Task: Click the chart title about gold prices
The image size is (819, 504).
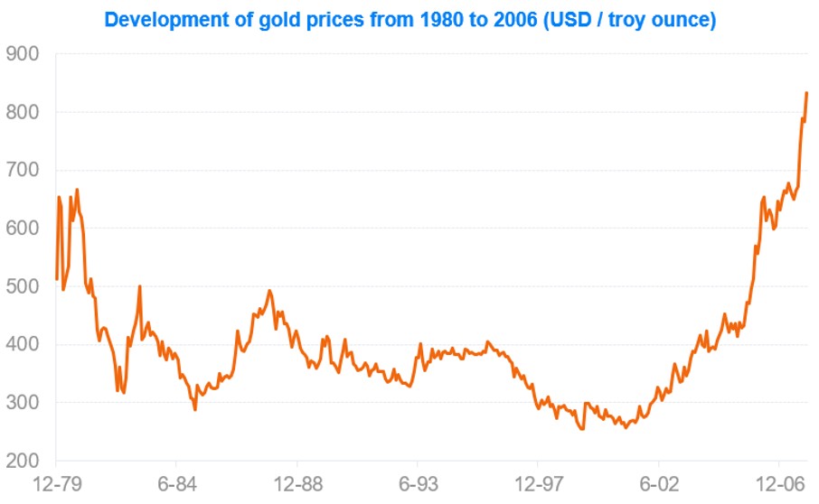Action: tap(410, 20)
